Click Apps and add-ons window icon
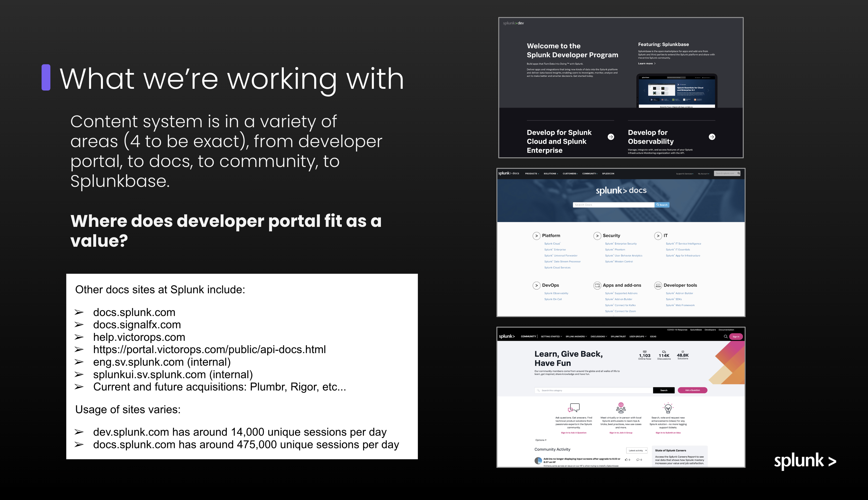Screen dimensions: 868x500 point(597,285)
